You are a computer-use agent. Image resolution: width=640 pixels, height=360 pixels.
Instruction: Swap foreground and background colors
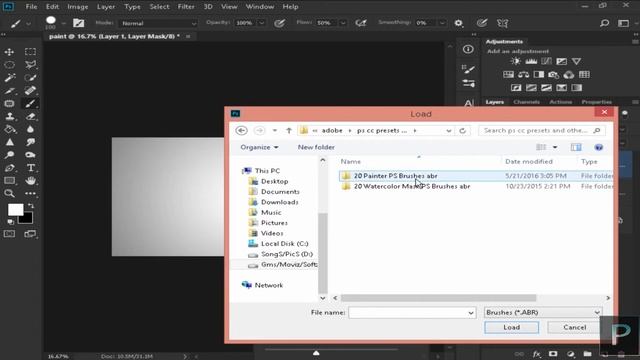click(x=31, y=205)
